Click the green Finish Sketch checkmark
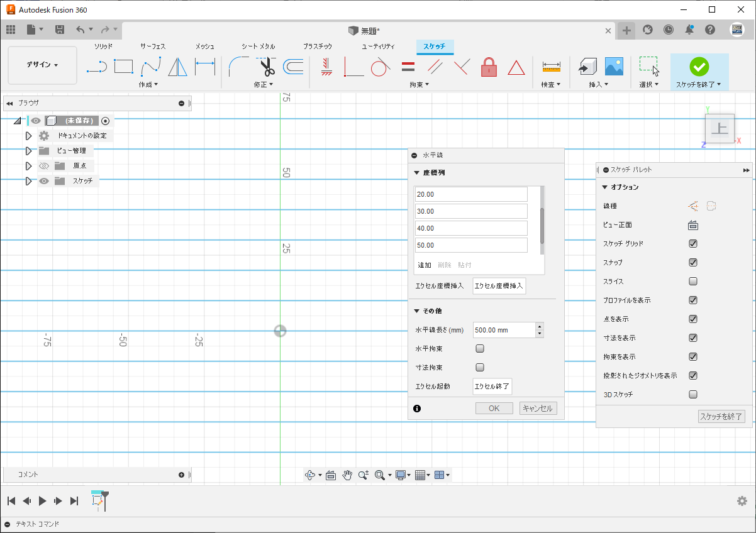The height and width of the screenshot is (533, 756). tap(699, 67)
